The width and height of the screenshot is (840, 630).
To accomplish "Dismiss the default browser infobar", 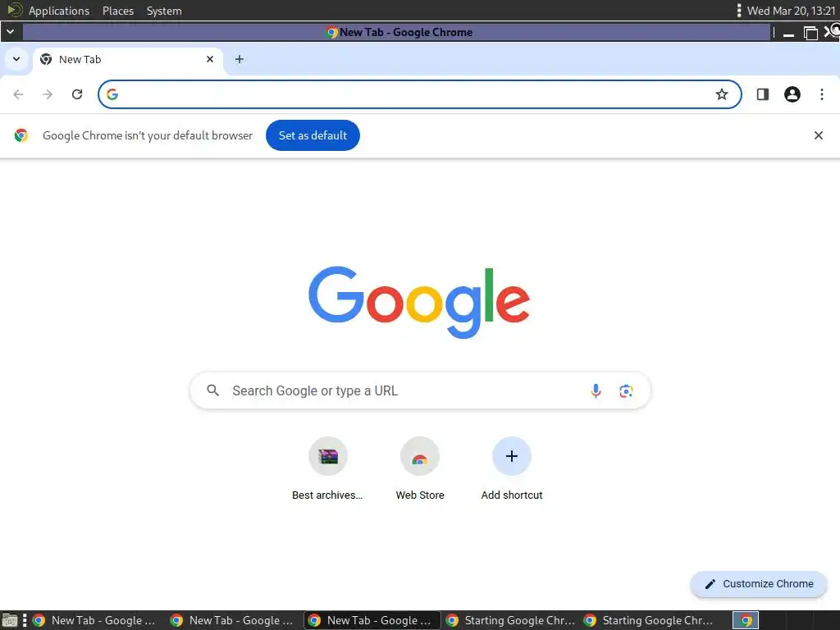I will (x=818, y=135).
